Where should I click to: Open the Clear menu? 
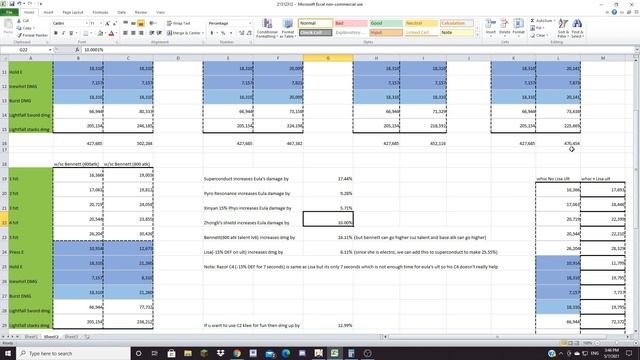pyautogui.click(x=539, y=36)
